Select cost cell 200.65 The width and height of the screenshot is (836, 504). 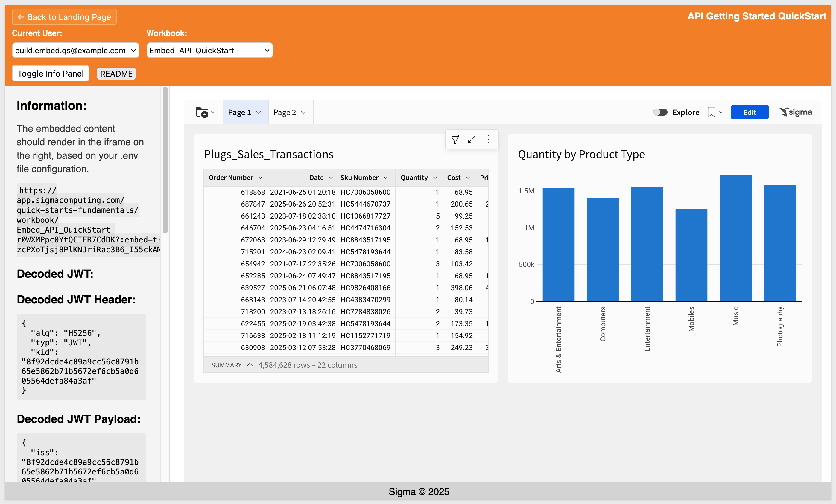coord(459,204)
